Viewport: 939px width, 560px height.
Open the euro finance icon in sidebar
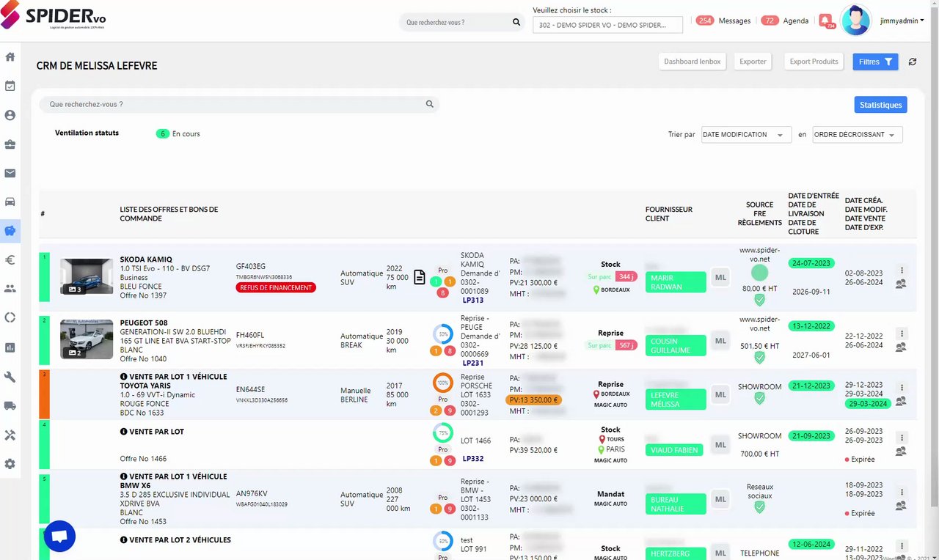click(x=10, y=259)
